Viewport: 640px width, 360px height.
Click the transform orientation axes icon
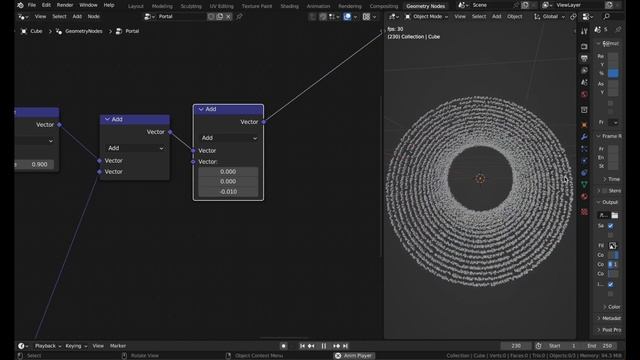537,17
